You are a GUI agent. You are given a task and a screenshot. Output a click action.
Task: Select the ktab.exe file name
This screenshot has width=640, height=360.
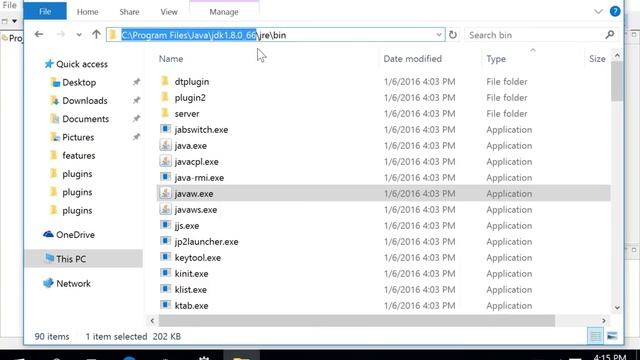pos(191,306)
